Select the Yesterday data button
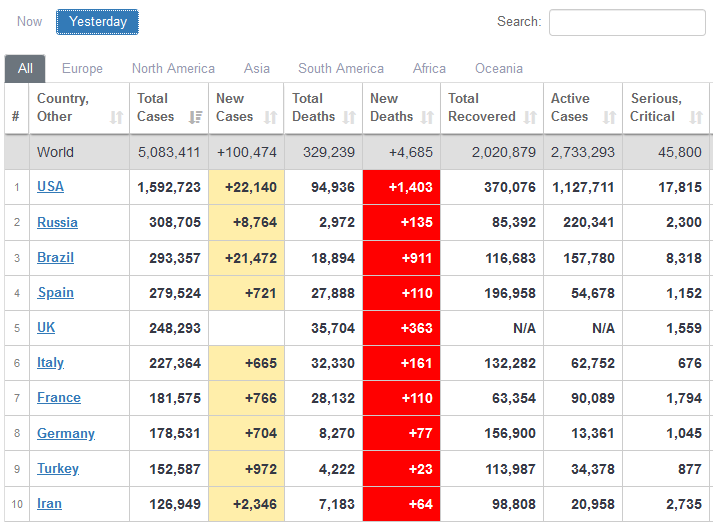 coord(98,22)
